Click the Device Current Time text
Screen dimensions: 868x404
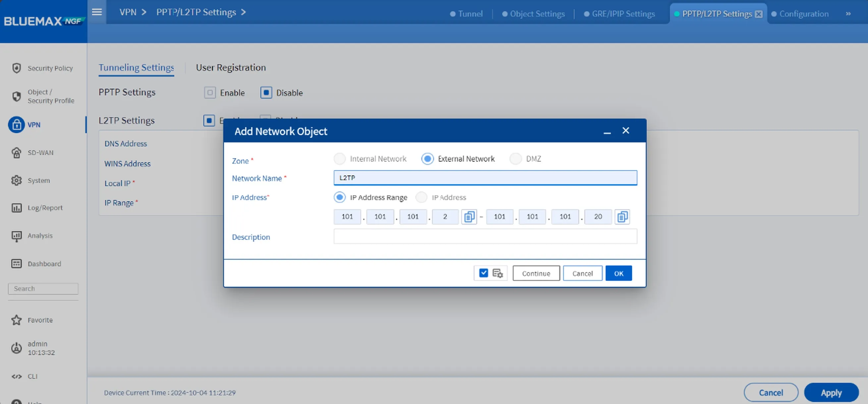click(x=170, y=392)
